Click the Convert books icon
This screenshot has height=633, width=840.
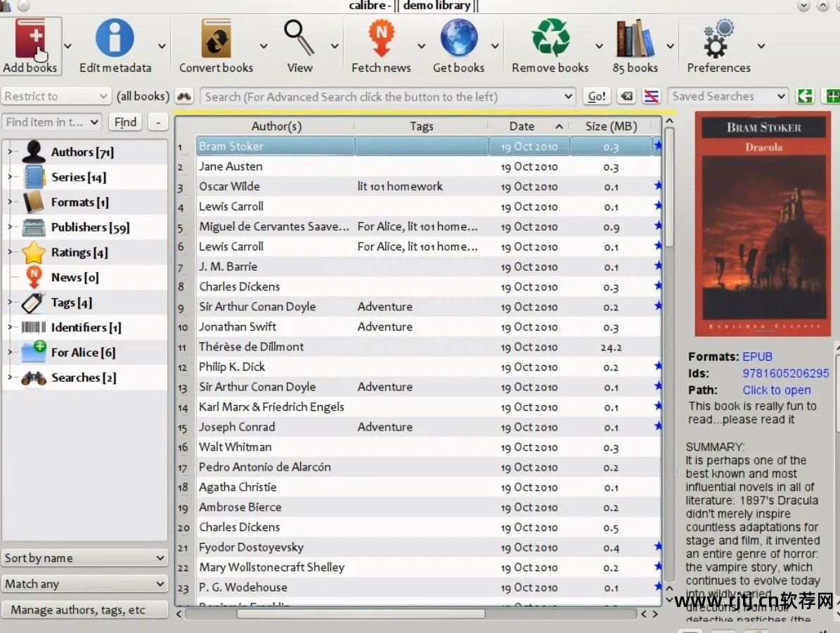click(x=216, y=39)
